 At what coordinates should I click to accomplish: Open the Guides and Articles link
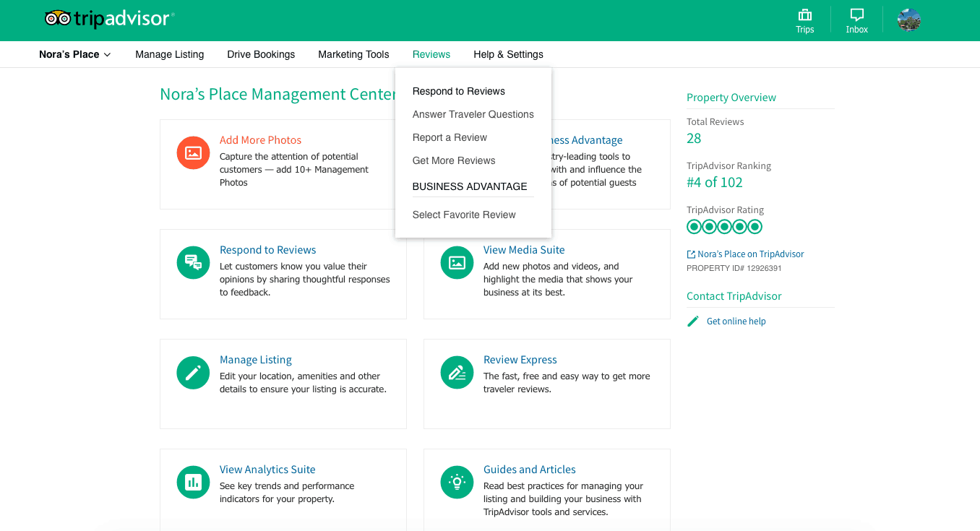point(530,470)
